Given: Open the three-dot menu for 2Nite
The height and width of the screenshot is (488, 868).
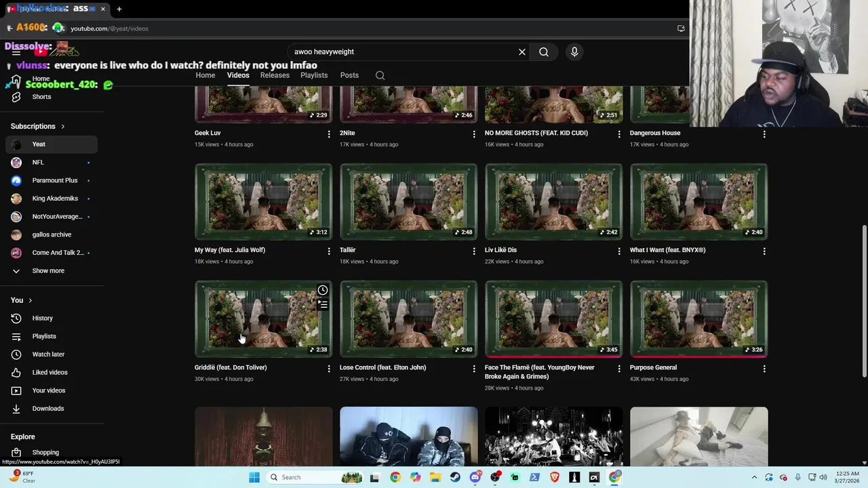Looking at the screenshot, I should tap(474, 134).
